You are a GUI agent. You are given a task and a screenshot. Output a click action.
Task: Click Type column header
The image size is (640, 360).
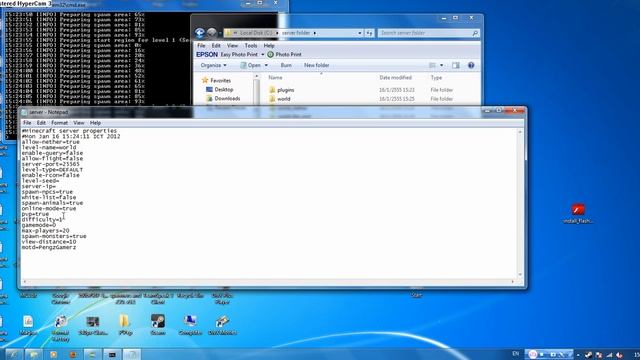pos(436,78)
